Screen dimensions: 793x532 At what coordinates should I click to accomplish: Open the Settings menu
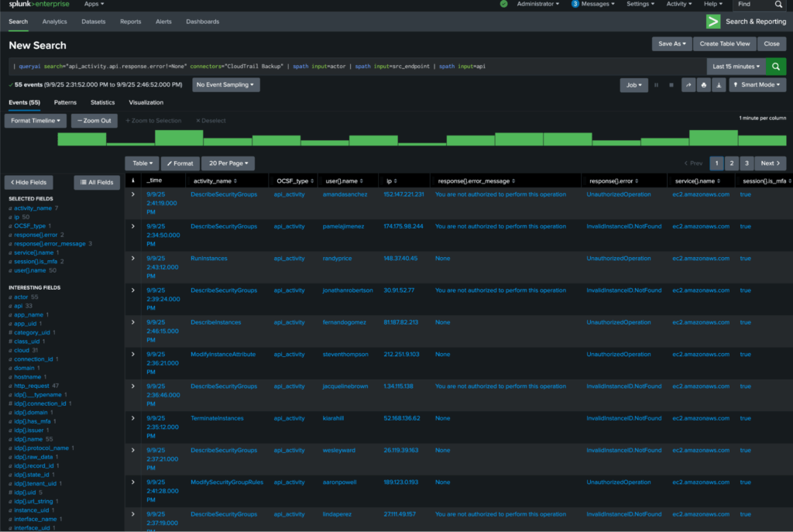point(640,4)
